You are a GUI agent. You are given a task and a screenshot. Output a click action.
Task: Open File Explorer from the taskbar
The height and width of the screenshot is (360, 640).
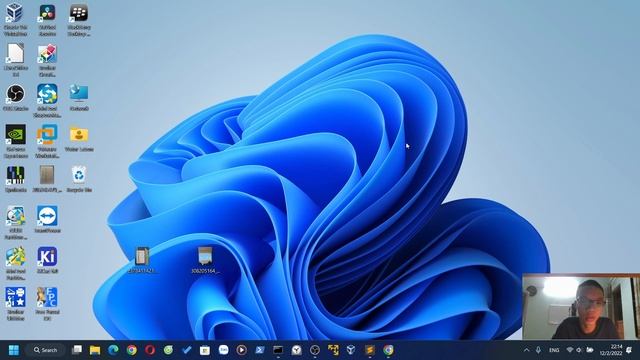pos(95,350)
